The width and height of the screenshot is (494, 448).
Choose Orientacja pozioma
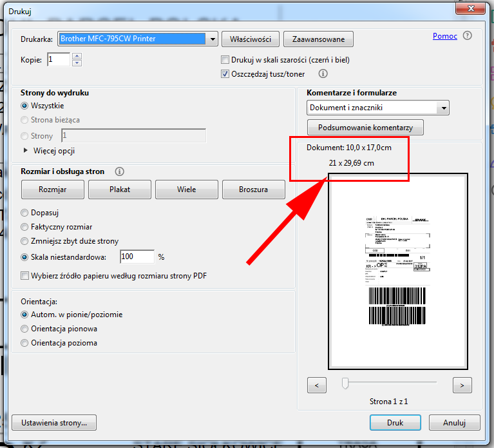coord(25,343)
